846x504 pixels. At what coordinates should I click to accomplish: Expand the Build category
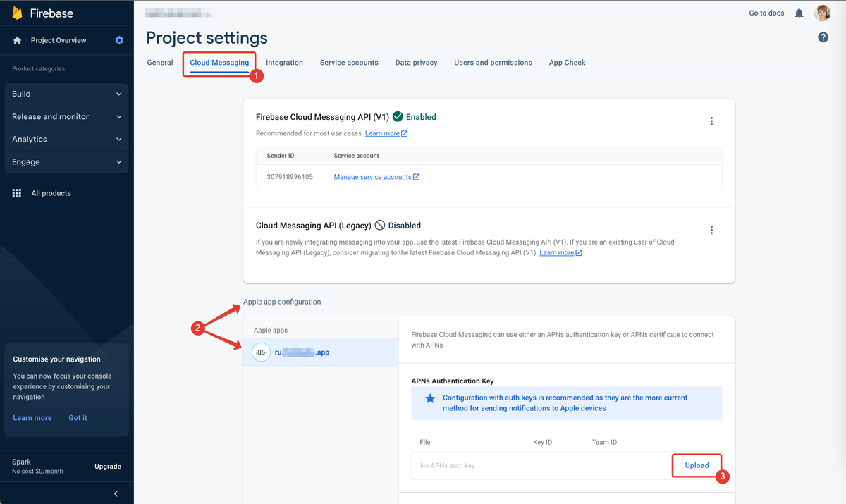point(66,94)
